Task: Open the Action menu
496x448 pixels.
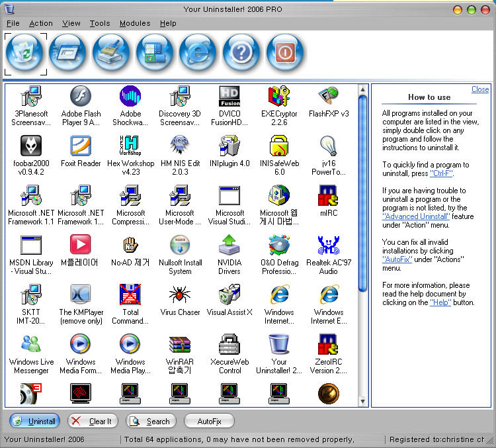Action: coord(41,23)
